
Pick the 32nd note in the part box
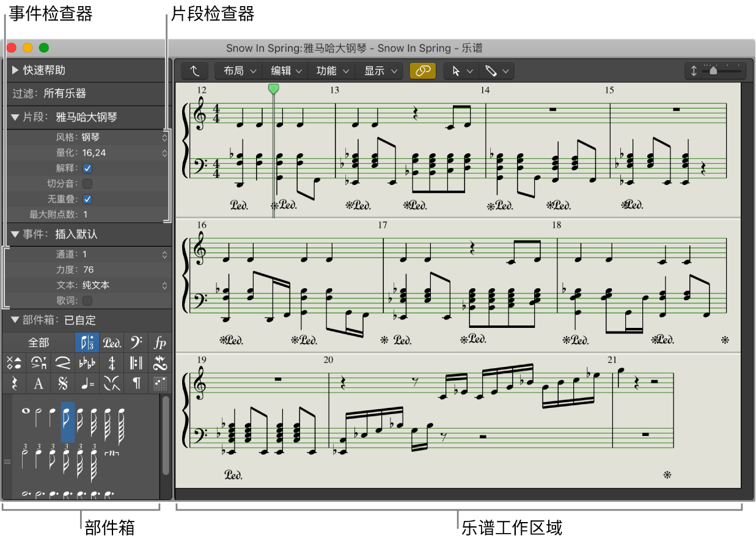(x=94, y=422)
